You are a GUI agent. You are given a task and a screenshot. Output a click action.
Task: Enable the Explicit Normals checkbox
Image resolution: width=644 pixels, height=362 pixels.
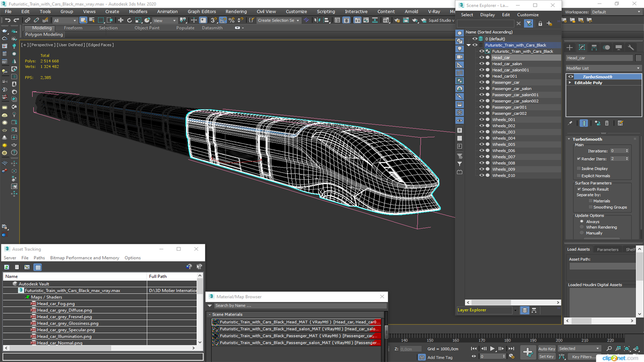[x=579, y=176]
